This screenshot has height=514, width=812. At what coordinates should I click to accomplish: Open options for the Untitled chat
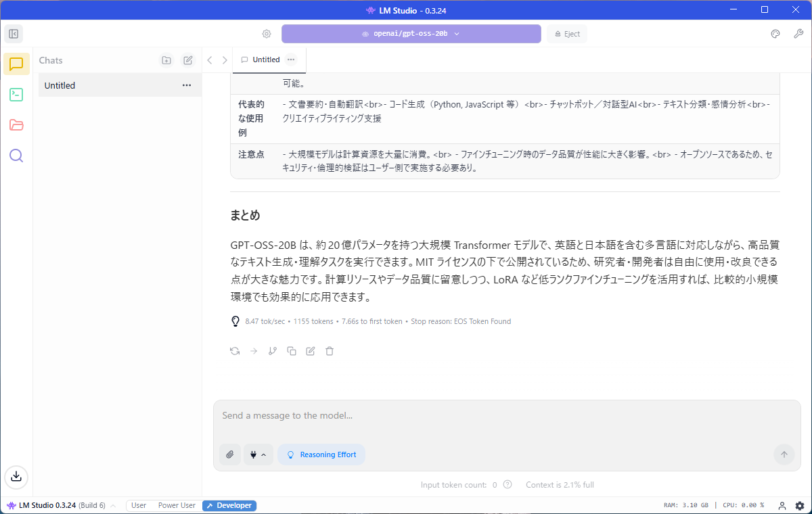pos(187,85)
